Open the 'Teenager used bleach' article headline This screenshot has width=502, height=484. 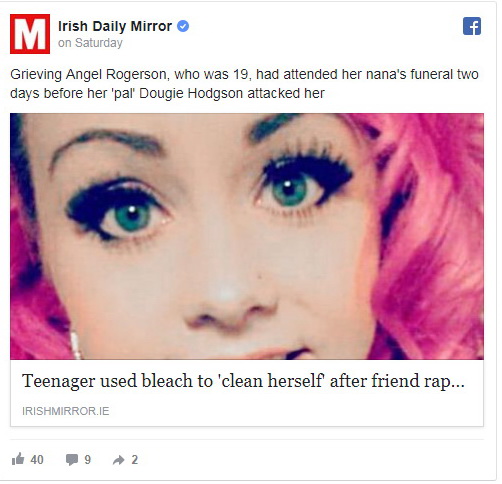point(243,381)
